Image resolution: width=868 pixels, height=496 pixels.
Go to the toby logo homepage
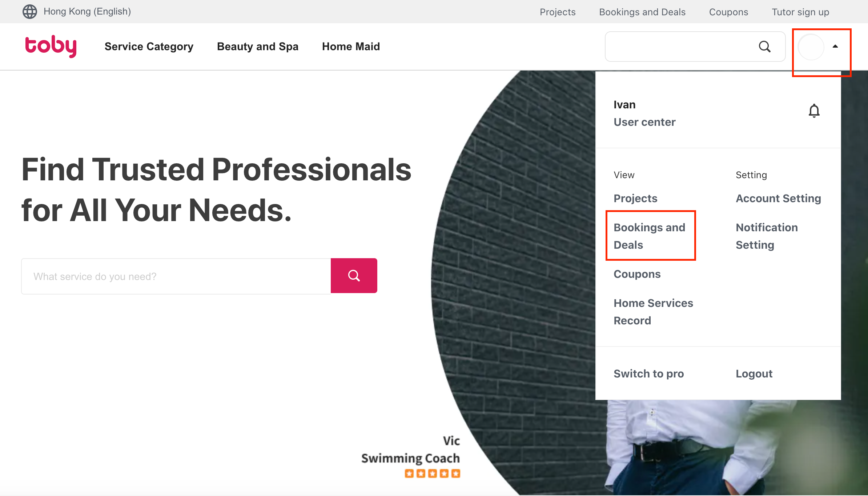point(51,46)
